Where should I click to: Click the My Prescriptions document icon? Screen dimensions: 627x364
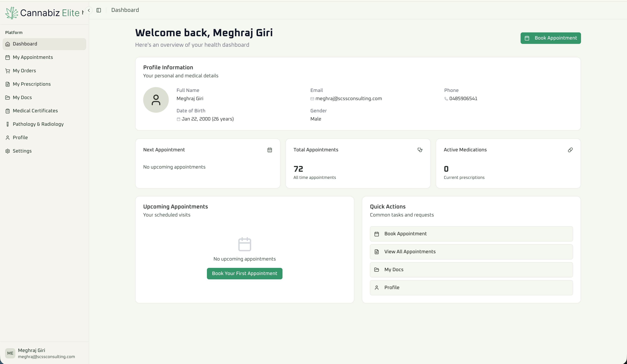[8, 84]
